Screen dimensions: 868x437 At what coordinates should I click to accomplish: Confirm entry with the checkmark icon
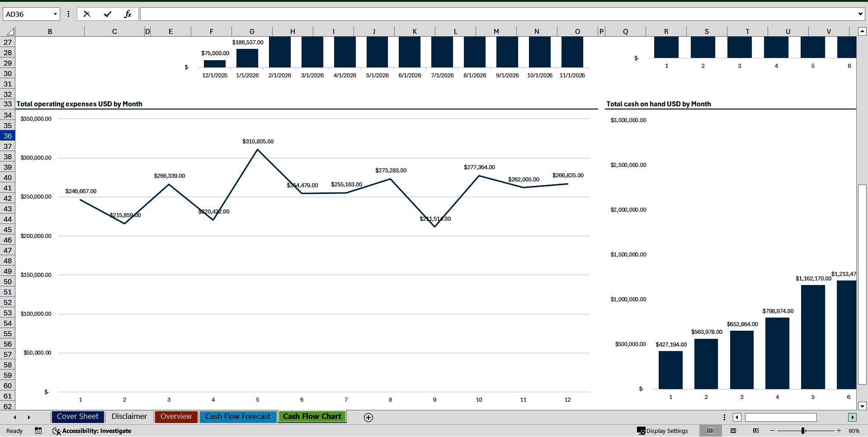click(x=108, y=14)
